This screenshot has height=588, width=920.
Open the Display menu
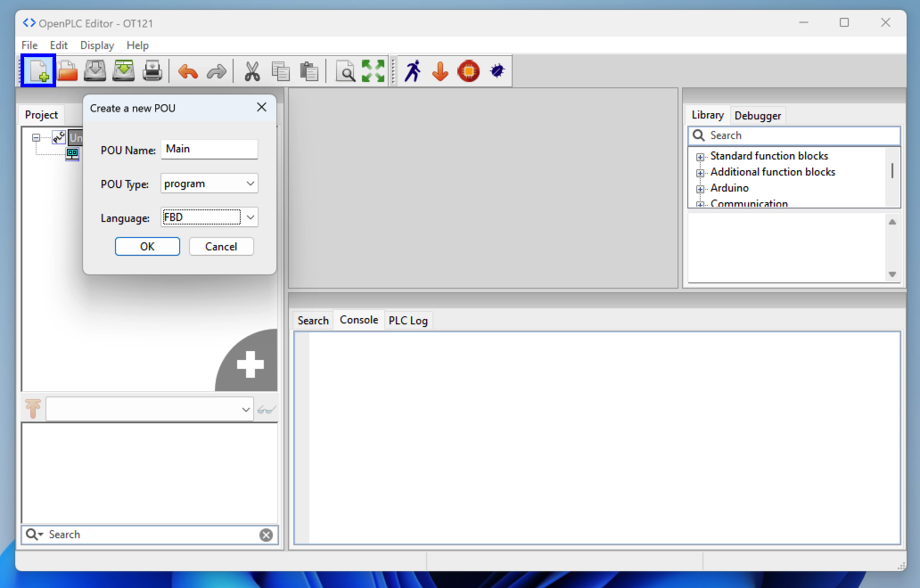[x=97, y=45]
